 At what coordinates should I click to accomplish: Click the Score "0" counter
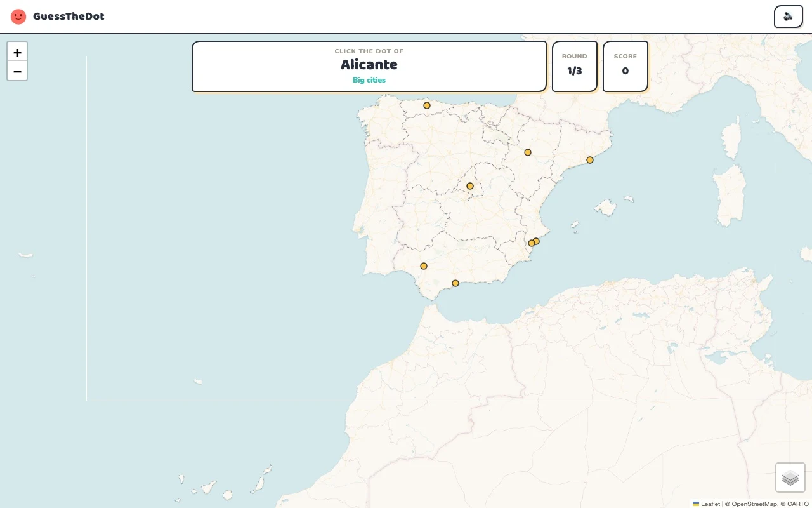coord(625,70)
